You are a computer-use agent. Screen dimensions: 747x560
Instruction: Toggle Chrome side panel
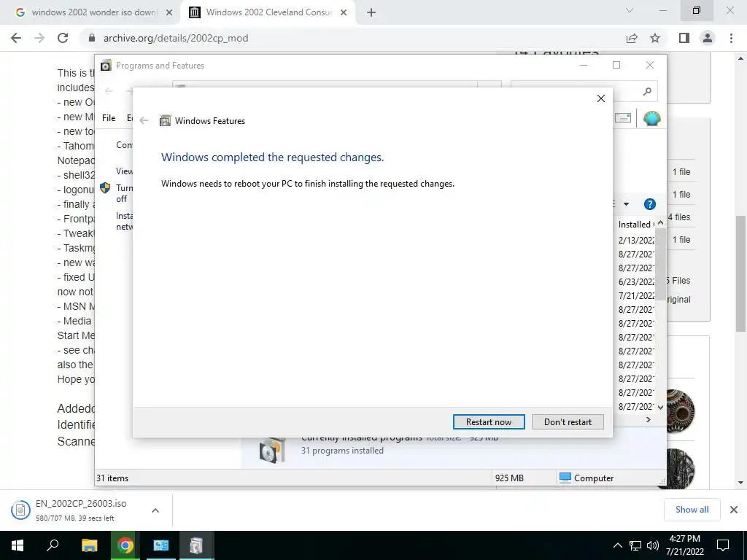[x=684, y=38]
